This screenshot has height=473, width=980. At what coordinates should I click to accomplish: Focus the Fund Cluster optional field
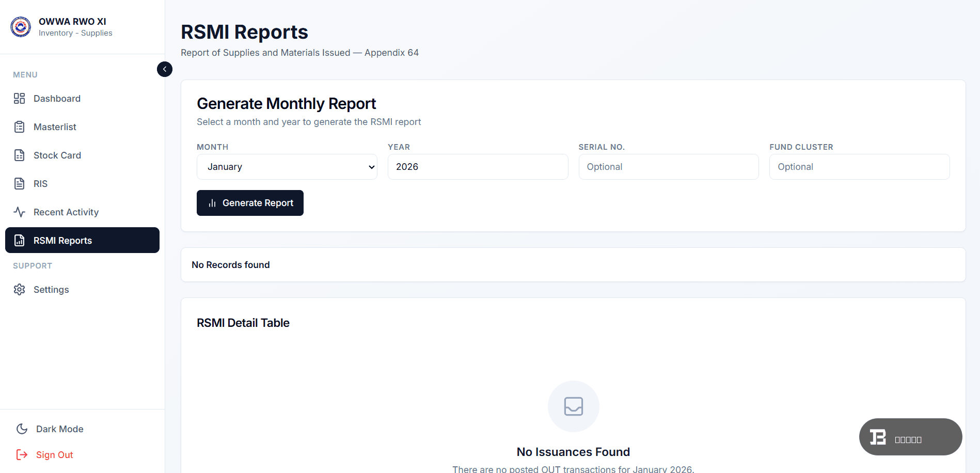[860, 167]
